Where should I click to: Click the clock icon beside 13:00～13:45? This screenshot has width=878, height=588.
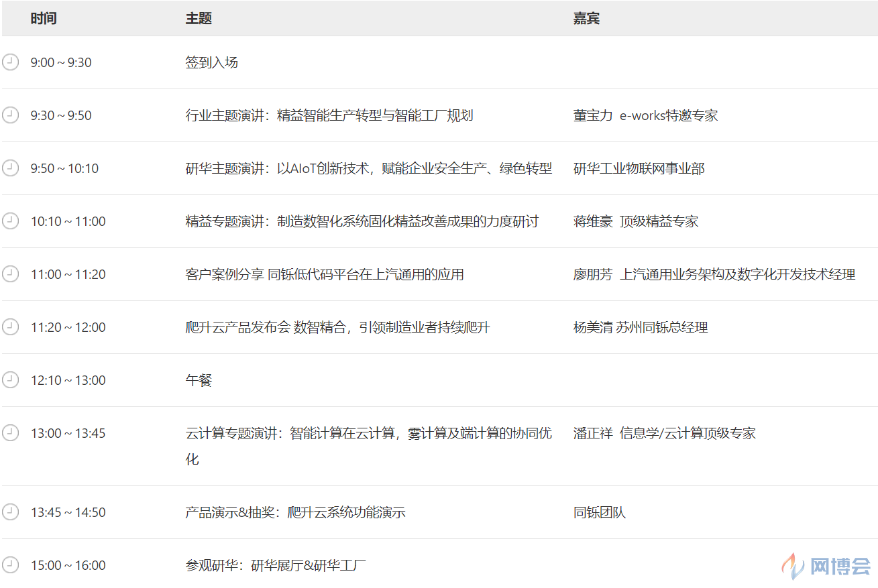tap(10, 433)
